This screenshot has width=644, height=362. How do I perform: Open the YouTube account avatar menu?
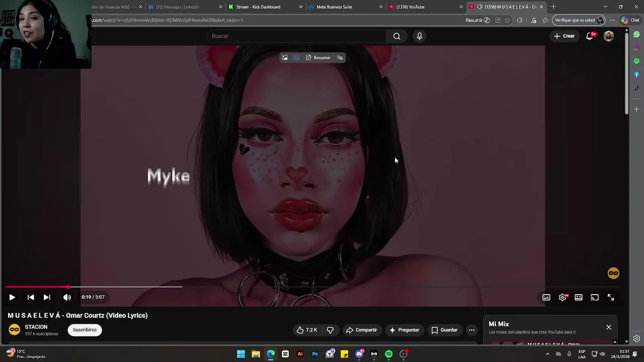(x=609, y=36)
